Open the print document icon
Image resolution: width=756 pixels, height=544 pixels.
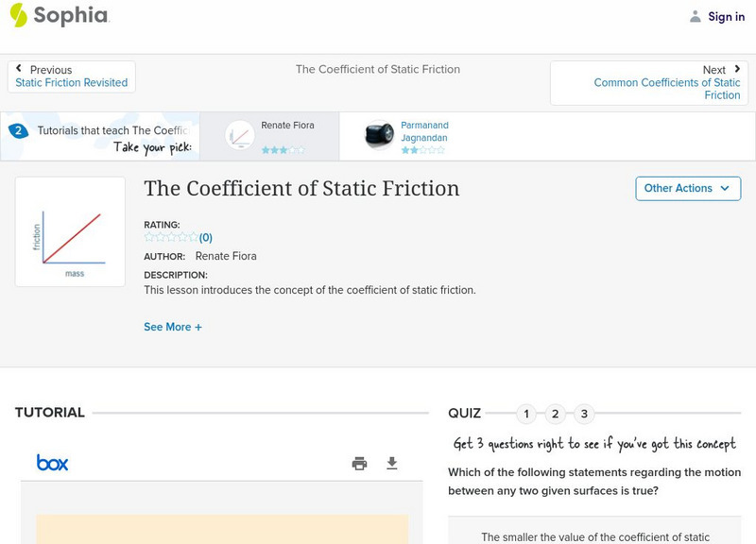pos(359,463)
